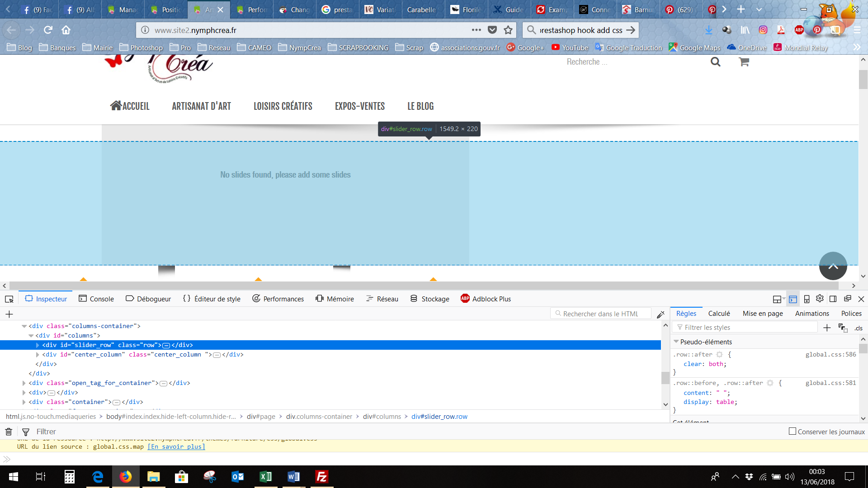Click the plus icon to create a new node

[9, 314]
